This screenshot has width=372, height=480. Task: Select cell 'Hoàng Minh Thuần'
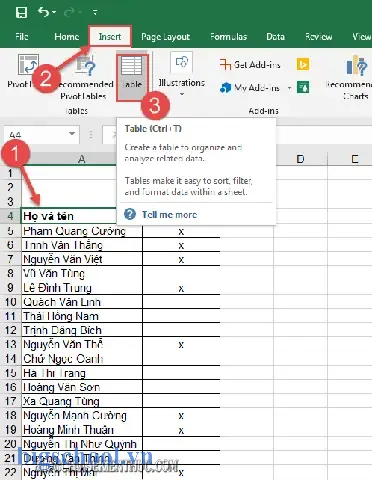(x=82, y=430)
